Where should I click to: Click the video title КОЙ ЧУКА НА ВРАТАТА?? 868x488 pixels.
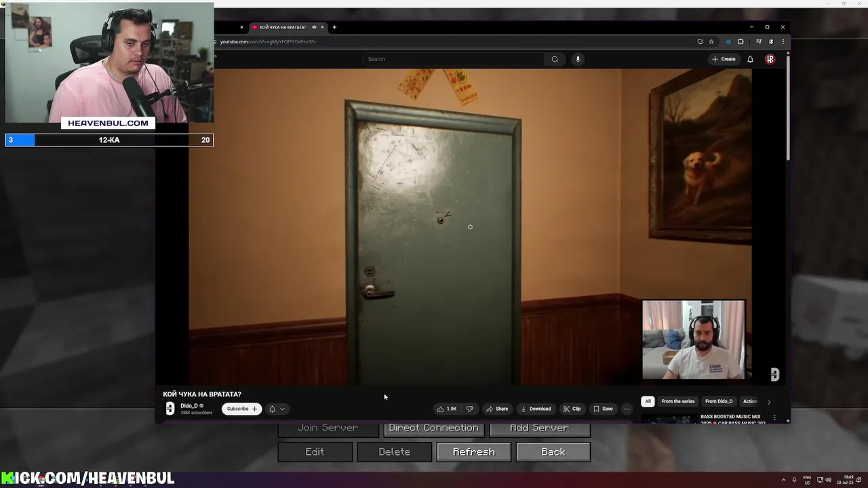[x=202, y=394]
